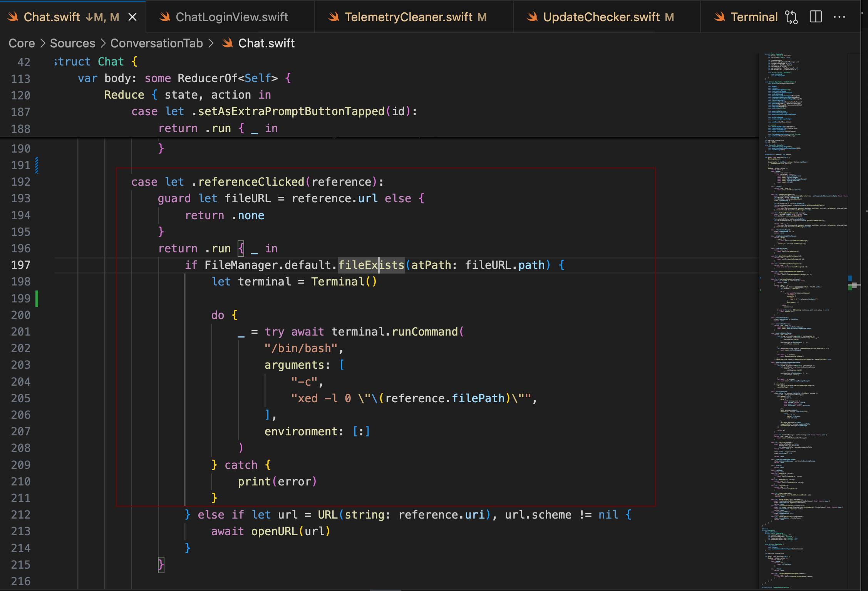Click the Chat.swift breadcrumb segment
This screenshot has height=591, width=868.
pos(266,43)
